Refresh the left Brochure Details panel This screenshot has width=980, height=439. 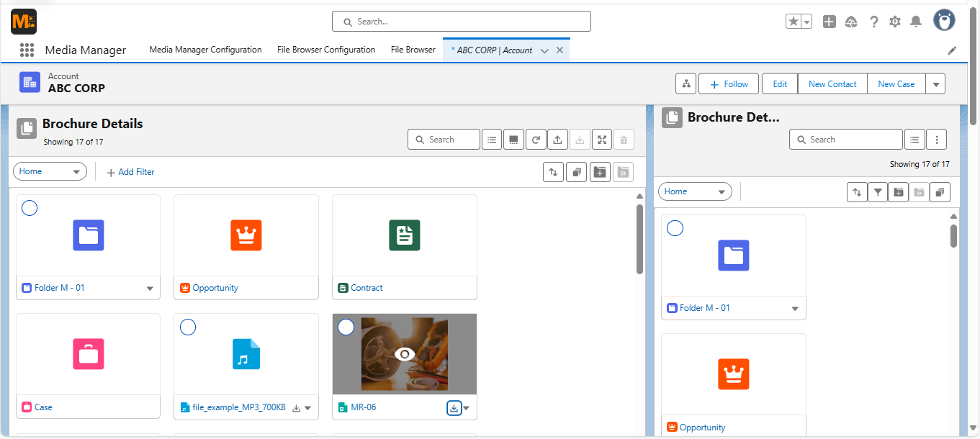tap(536, 140)
